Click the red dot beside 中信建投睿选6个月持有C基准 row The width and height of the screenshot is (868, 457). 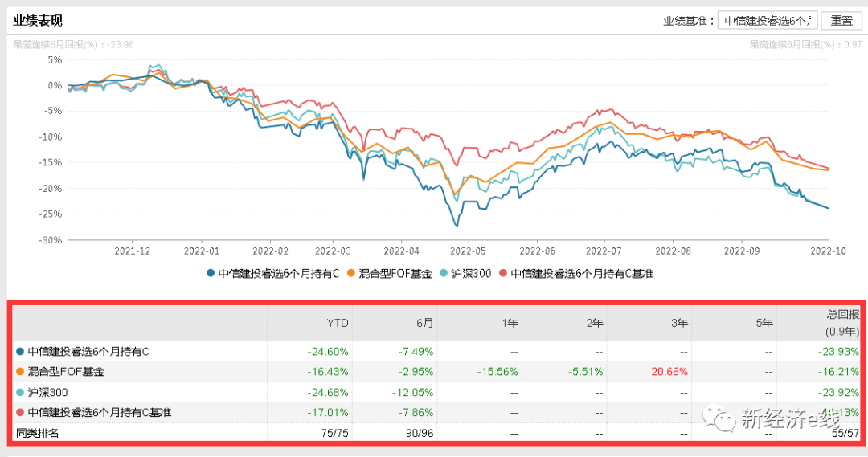[19, 413]
